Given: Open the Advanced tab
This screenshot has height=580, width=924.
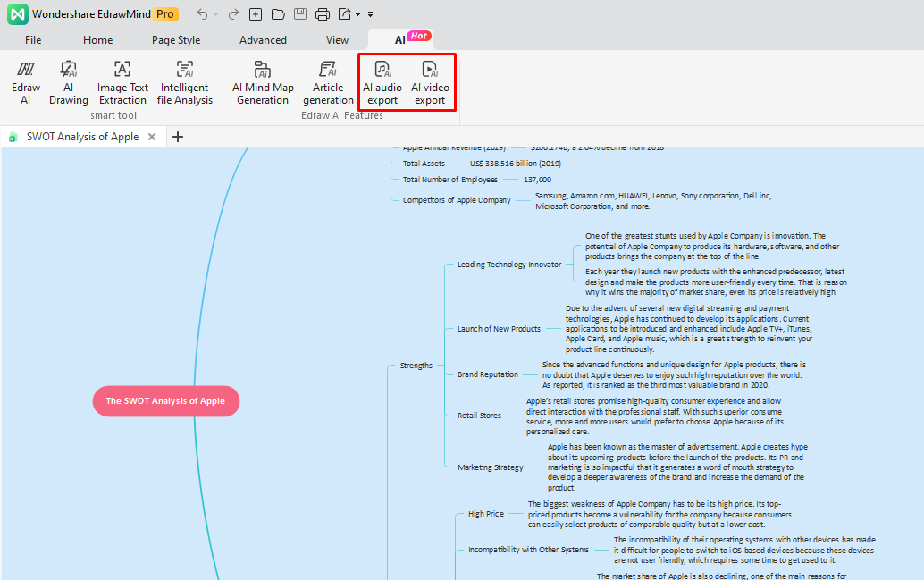Looking at the screenshot, I should click(x=263, y=40).
